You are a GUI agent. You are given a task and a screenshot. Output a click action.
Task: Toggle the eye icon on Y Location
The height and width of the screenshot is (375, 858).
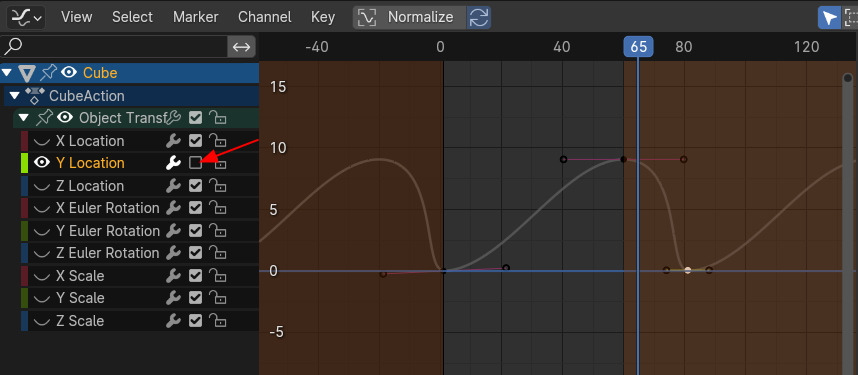[x=42, y=163]
